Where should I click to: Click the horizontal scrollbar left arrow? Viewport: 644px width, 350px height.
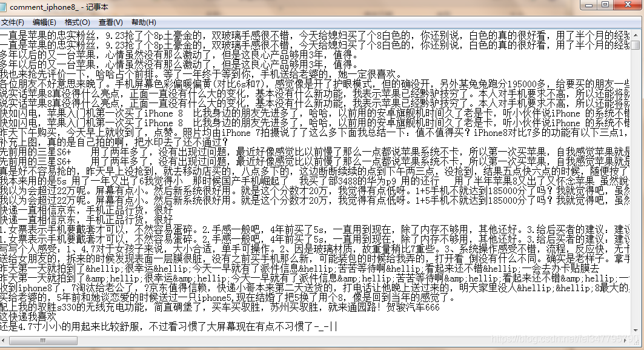point(3,340)
